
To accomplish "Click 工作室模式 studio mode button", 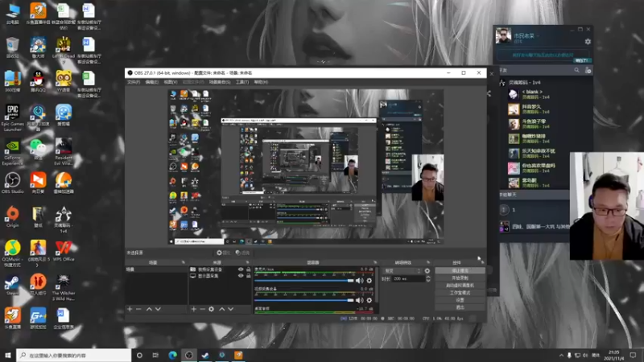I will click(460, 293).
